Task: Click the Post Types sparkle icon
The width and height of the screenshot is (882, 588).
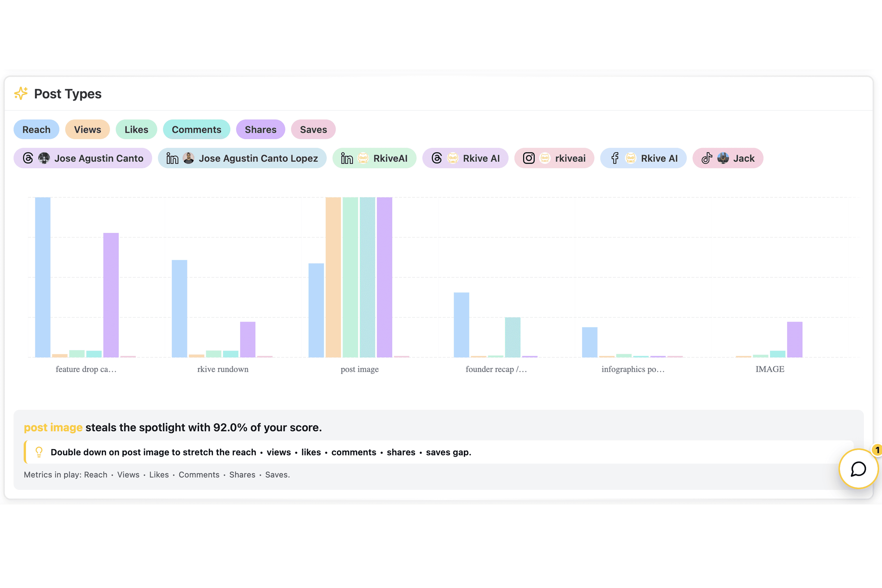Action: [x=21, y=93]
